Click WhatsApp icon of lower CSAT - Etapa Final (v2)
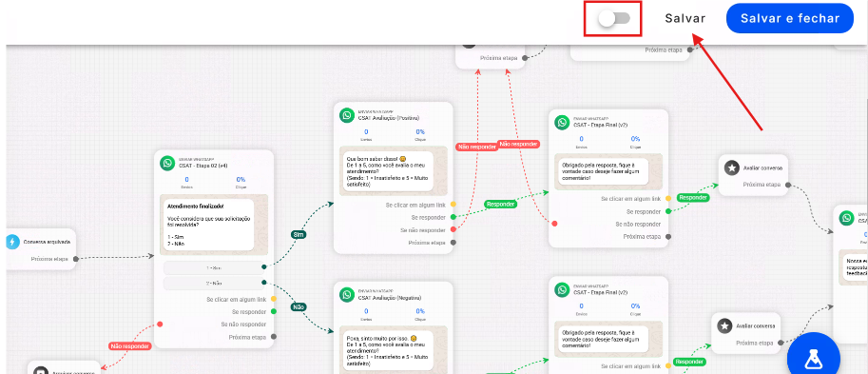 point(563,290)
